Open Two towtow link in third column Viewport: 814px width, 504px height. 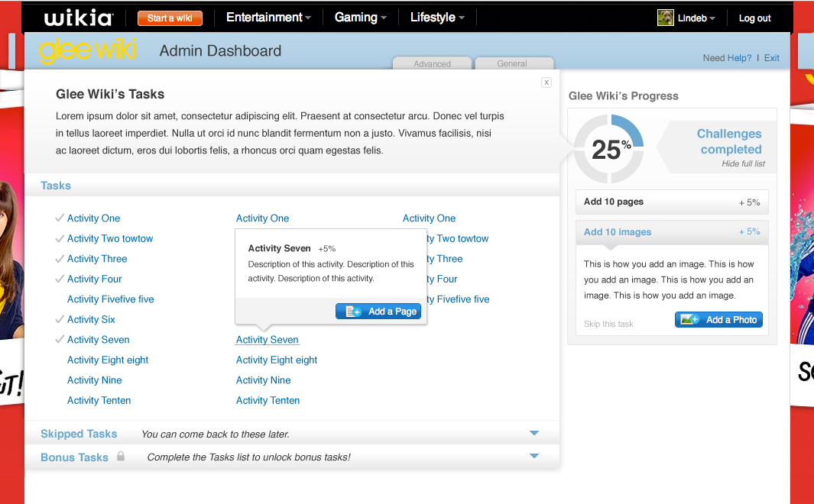(458, 238)
